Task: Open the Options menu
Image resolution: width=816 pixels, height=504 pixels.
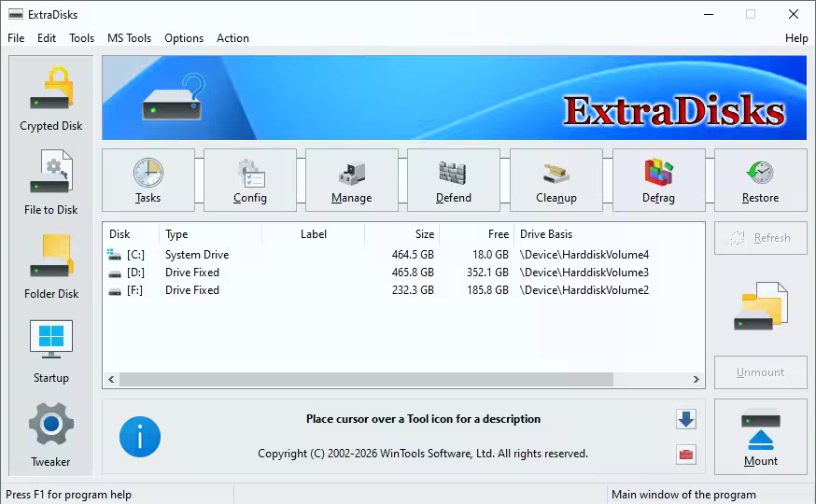Action: click(184, 38)
